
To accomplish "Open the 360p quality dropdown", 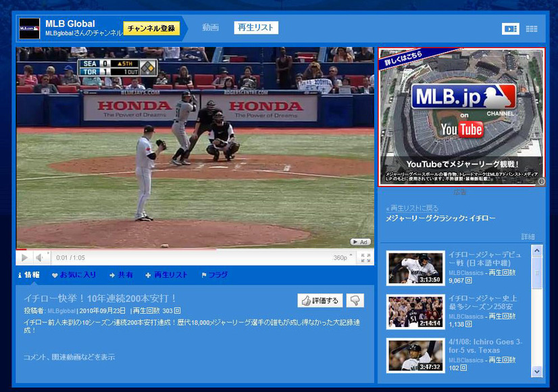I will point(343,258).
